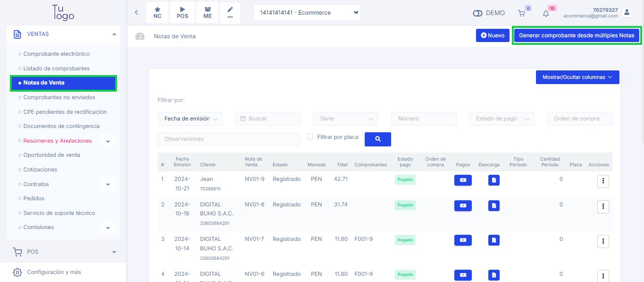Screen dimensions: 644x282
Task: Collapse the sidebar with the left chevron
Action: pos(136,13)
